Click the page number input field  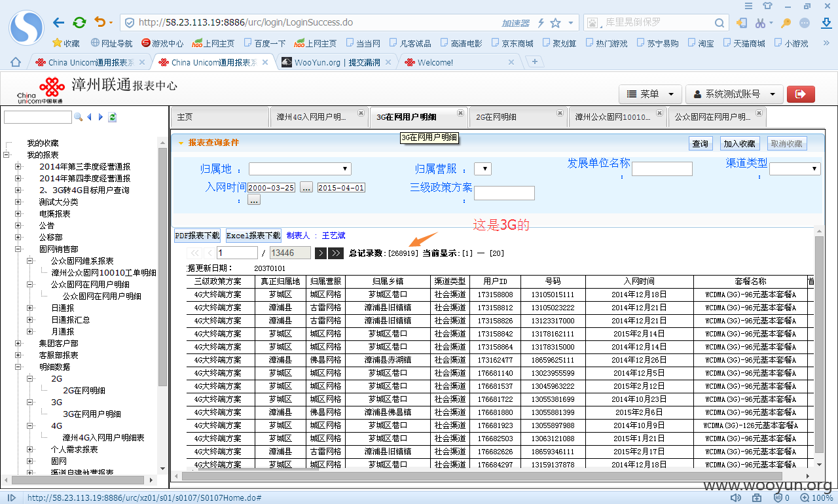tap(237, 253)
